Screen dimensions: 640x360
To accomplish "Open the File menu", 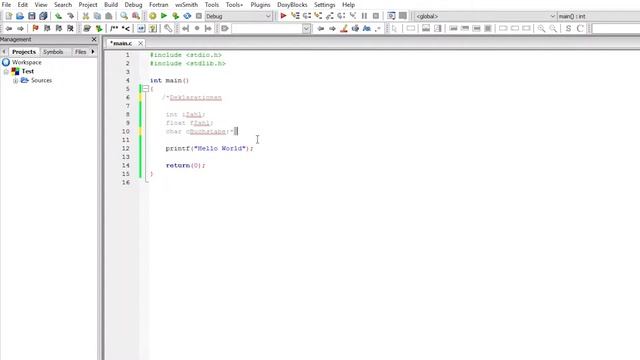I will 6,4.
